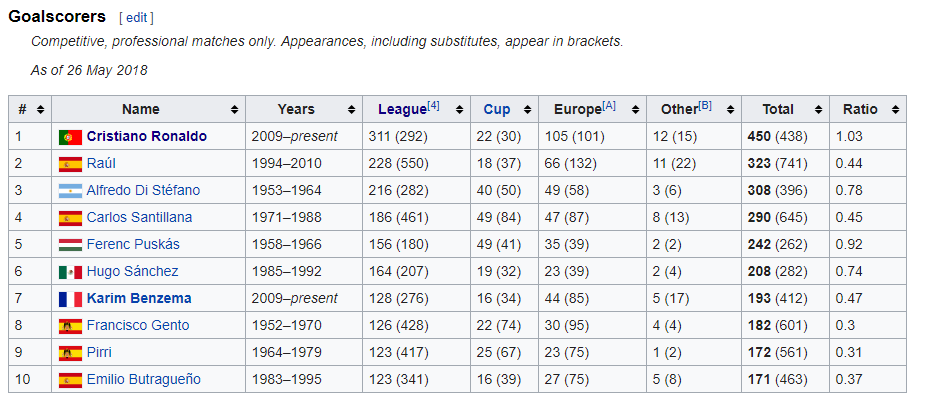Sort table by Years column arrows
The height and width of the screenshot is (416, 926).
point(351,110)
